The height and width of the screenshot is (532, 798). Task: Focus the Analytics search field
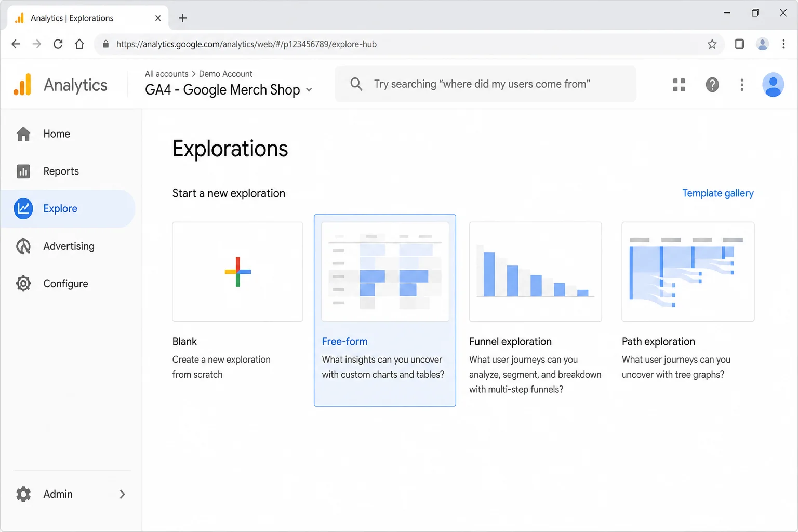pos(485,84)
